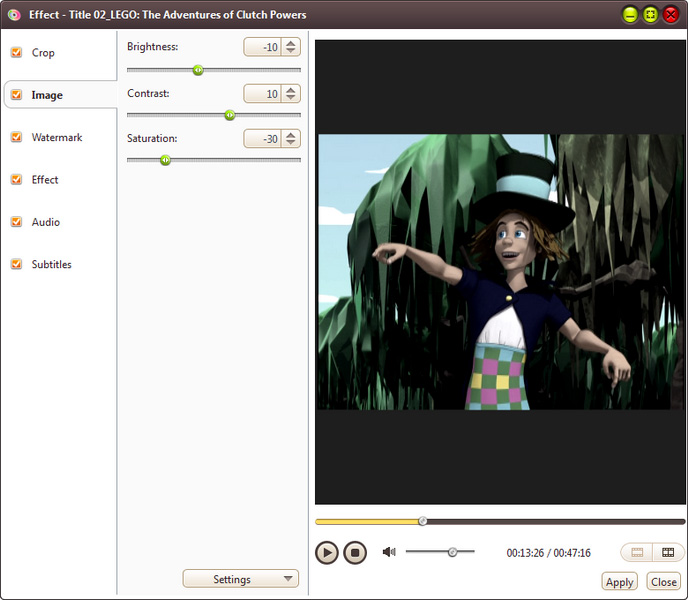Open the Settings dropdown
This screenshot has height=600, width=688.
click(x=241, y=579)
